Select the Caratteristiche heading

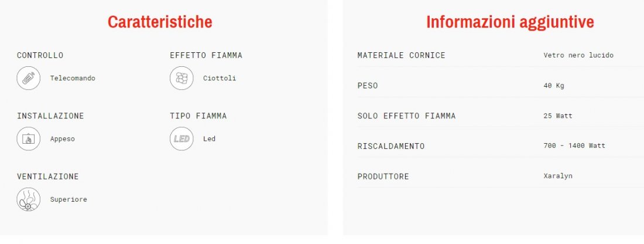click(x=160, y=22)
